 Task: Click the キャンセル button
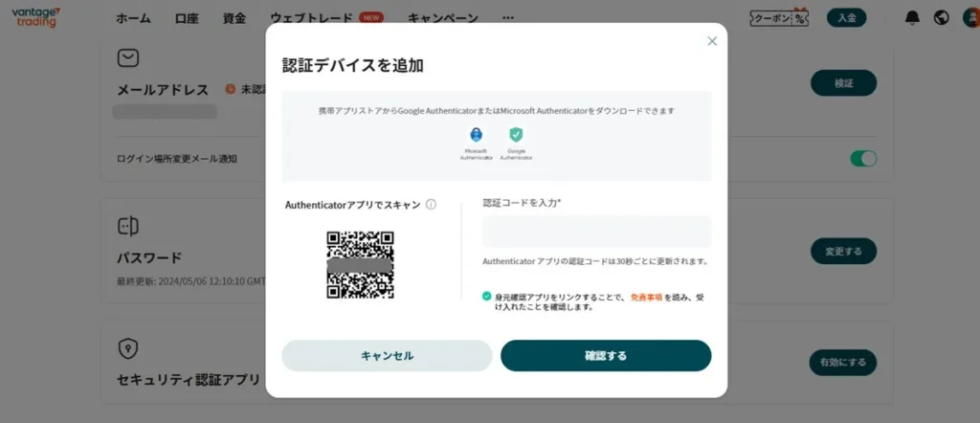387,355
